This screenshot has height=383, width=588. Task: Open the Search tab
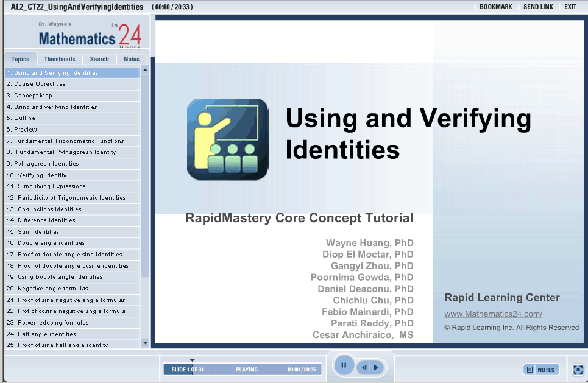pos(99,59)
